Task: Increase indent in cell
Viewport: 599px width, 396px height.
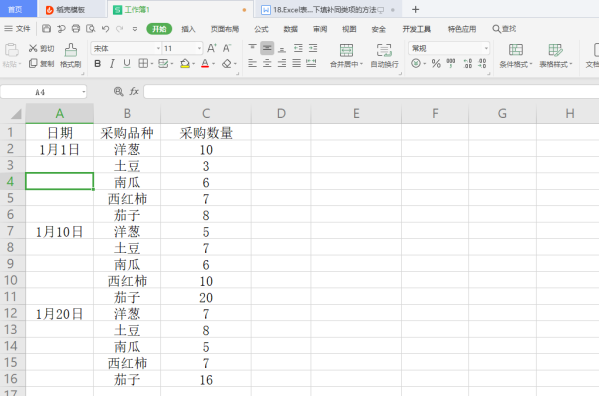Action: [313, 48]
